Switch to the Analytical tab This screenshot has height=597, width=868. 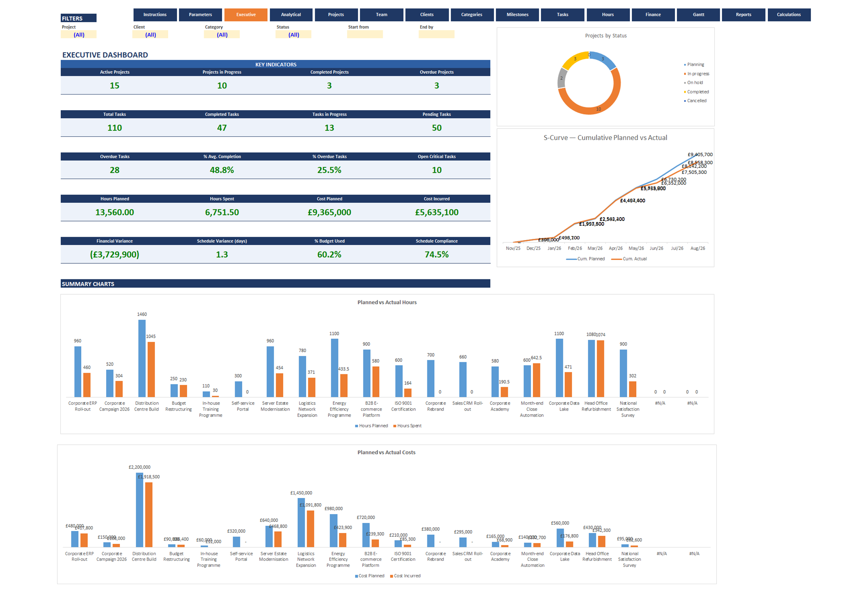(x=291, y=15)
